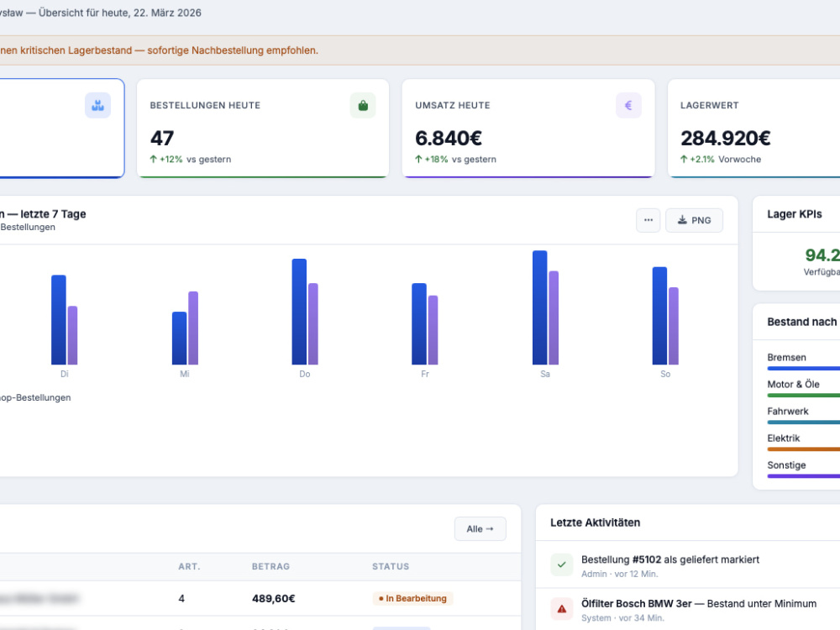Screen dimensions: 840x630
Task: Click the green shopping bag icon
Action: (x=363, y=106)
